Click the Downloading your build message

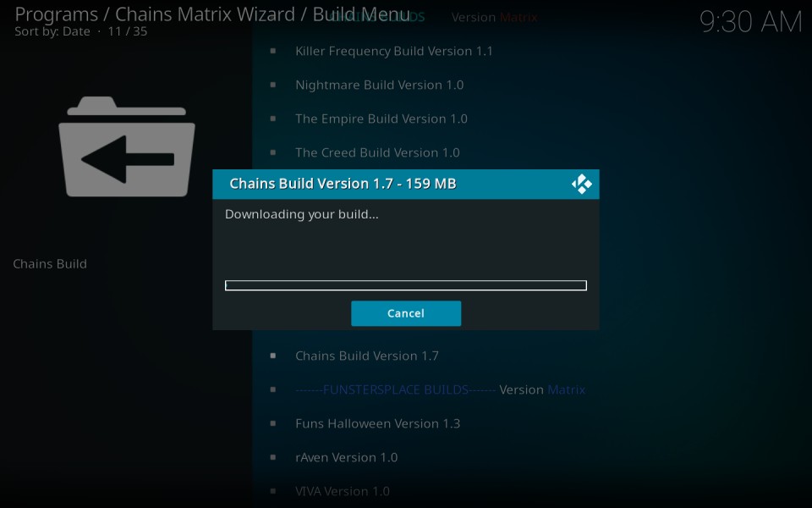pyautogui.click(x=302, y=214)
